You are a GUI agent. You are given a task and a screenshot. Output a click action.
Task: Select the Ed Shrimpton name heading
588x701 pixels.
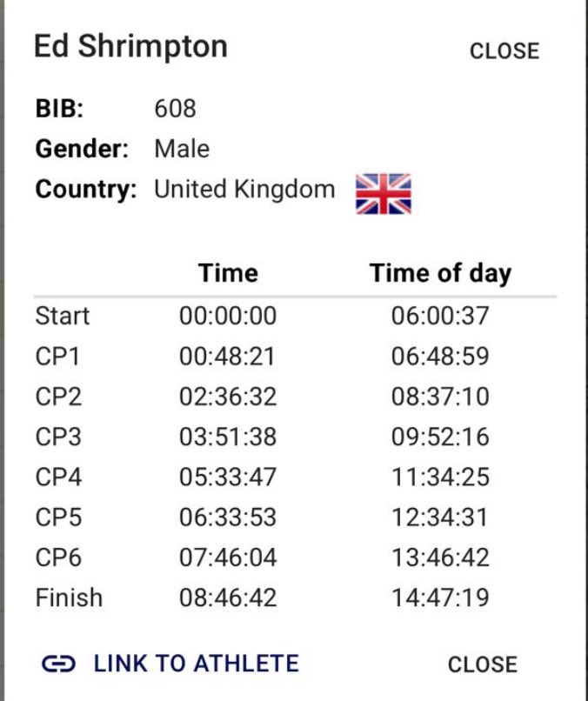(131, 46)
